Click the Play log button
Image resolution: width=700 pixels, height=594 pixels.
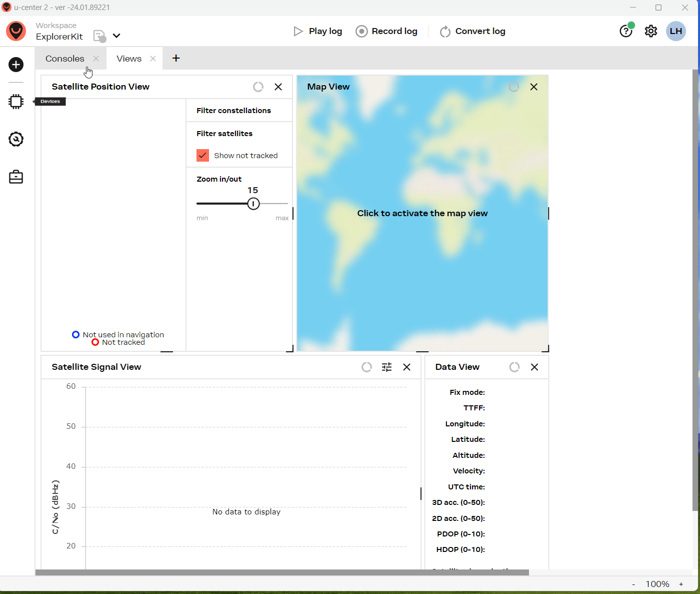pyautogui.click(x=318, y=31)
